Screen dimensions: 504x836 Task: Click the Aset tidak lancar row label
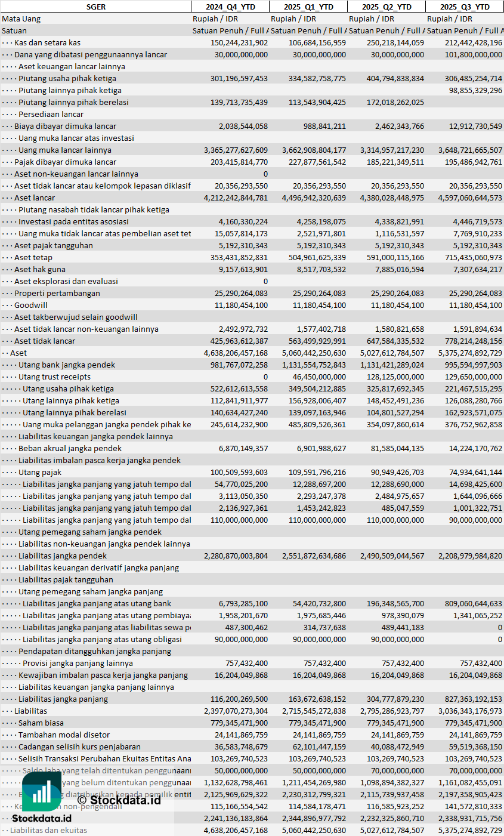click(45, 341)
